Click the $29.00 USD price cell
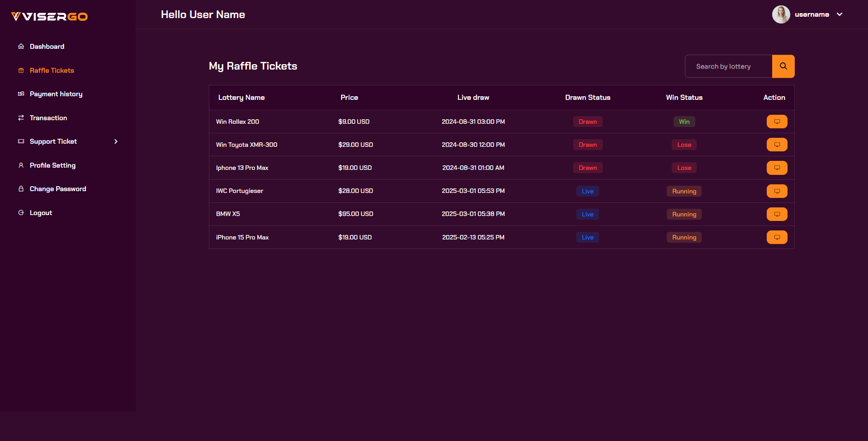The height and width of the screenshot is (441, 868). 356,145
